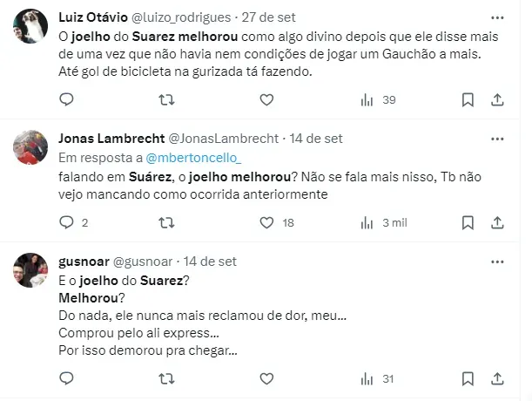View analytics showing 39 views
The width and height of the screenshot is (532, 401).
coord(378,99)
